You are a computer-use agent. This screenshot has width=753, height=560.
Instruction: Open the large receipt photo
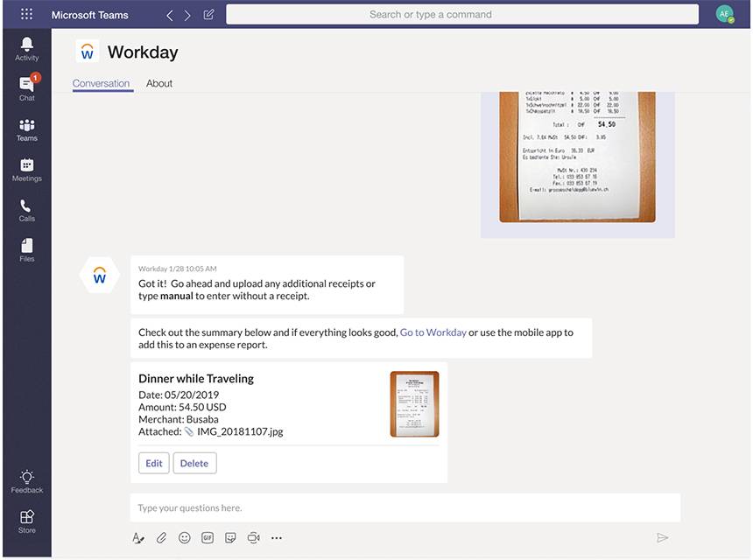(x=577, y=157)
